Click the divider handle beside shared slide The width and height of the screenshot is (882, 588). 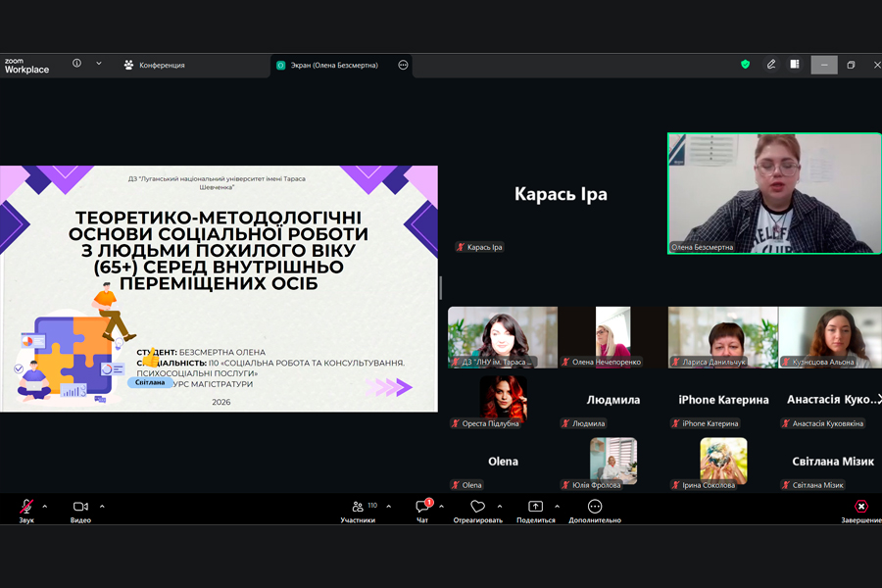coord(441,288)
